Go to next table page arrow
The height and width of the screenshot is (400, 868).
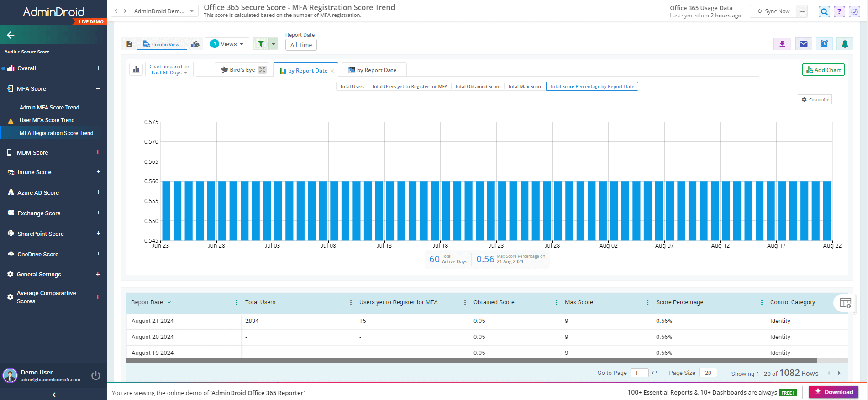(839, 373)
